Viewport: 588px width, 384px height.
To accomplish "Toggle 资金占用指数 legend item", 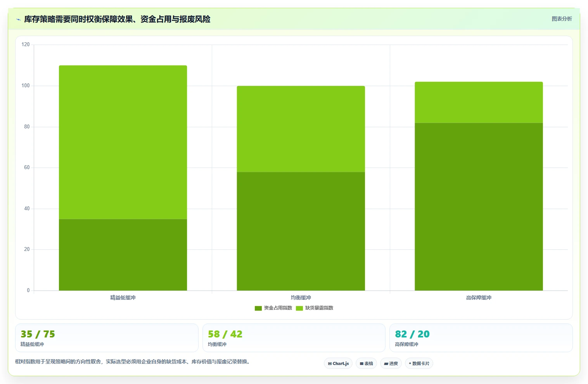I will tap(273, 308).
